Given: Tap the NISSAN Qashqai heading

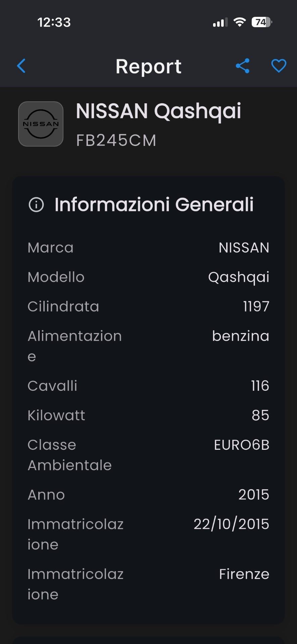Looking at the screenshot, I should pos(158,111).
